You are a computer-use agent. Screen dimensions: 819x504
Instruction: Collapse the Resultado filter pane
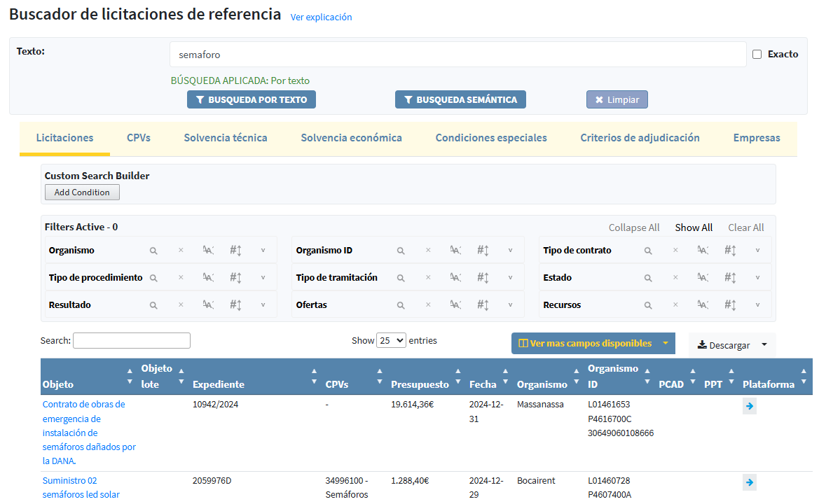[x=263, y=305]
